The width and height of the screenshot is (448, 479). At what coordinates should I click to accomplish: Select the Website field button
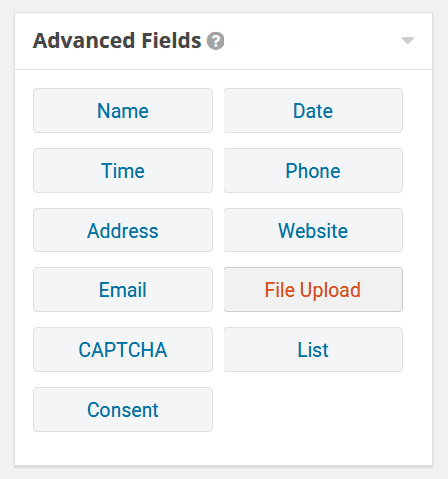pos(313,231)
